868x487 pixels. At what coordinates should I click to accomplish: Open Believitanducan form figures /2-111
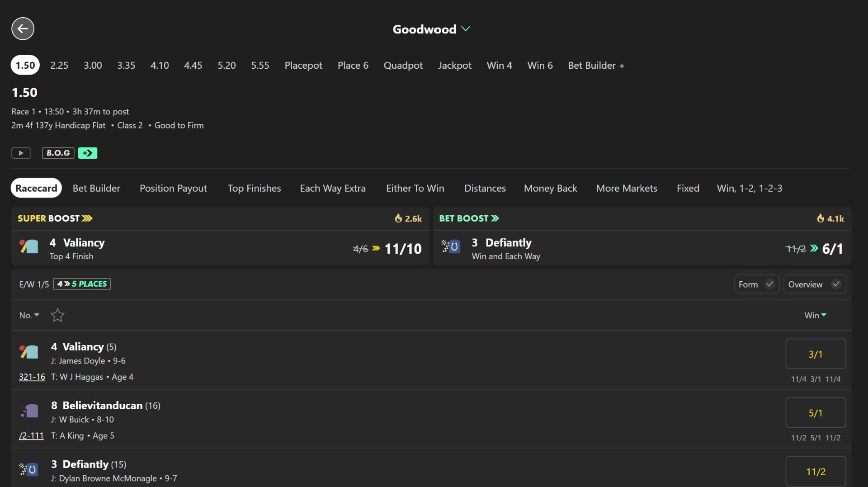(31, 436)
